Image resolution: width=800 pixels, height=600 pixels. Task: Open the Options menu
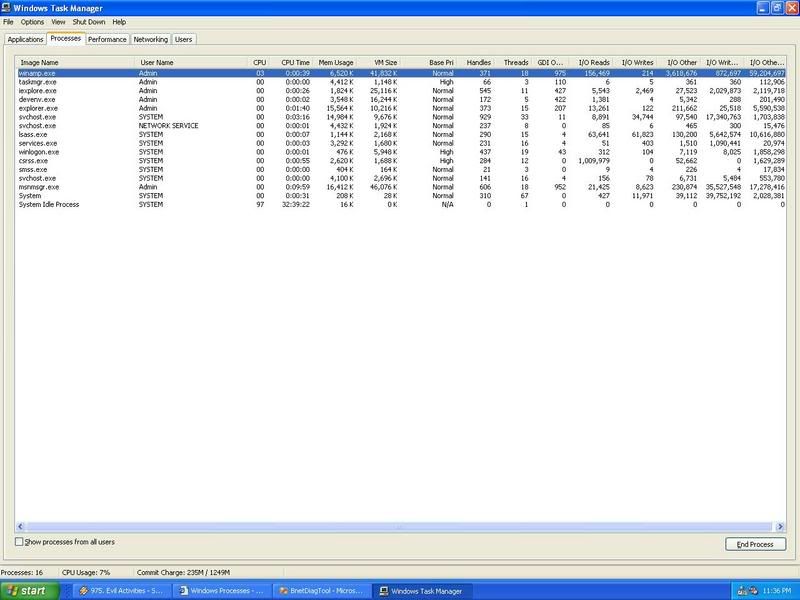pyautogui.click(x=32, y=22)
